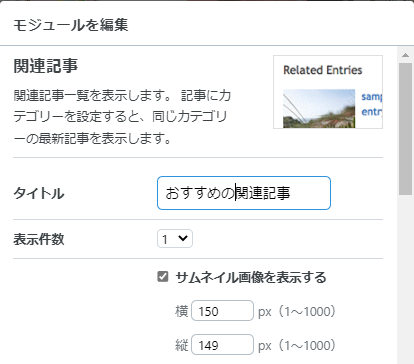Screen dimensions: 414x364
Task: Click the empty scrollbar track below thumb
Action: (405, 279)
